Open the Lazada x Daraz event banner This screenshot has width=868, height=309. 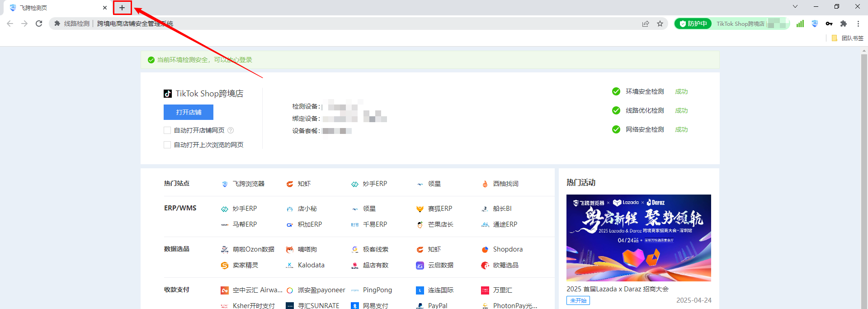point(638,238)
